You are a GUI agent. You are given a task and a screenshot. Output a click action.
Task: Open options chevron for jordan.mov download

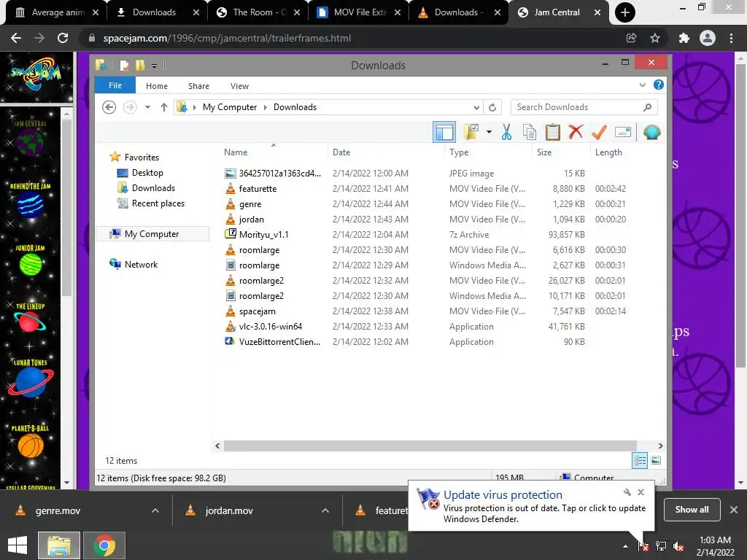pyautogui.click(x=325, y=510)
